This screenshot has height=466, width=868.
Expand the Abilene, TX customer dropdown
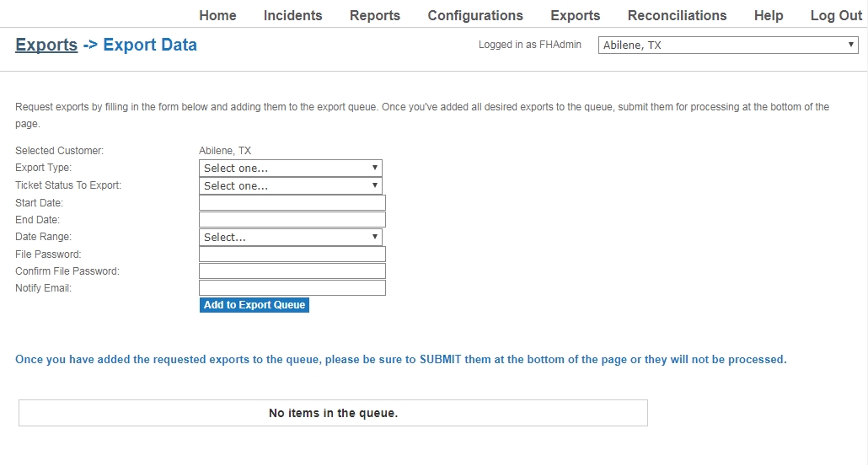(x=728, y=46)
